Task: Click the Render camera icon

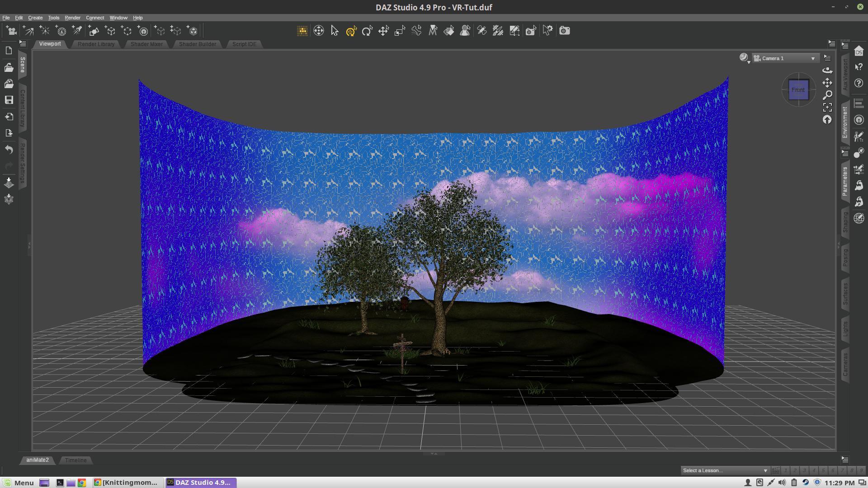Action: [x=564, y=31]
